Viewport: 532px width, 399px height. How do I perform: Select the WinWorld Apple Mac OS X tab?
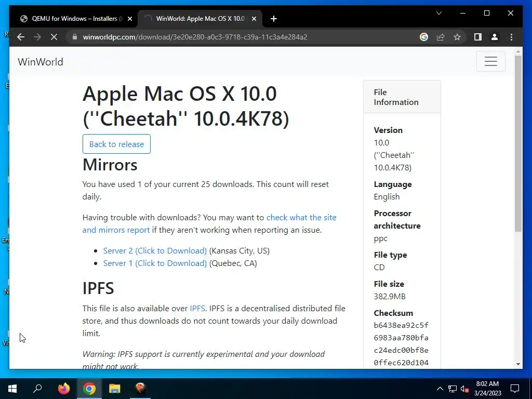[x=200, y=19]
